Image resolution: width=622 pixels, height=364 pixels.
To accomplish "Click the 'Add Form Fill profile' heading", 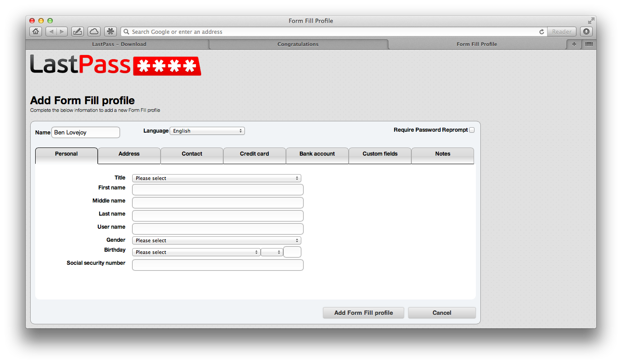I will click(83, 100).
